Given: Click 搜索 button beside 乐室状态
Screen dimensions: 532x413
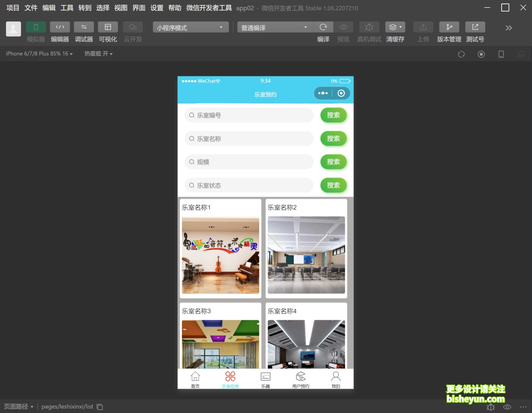Looking at the screenshot, I should click(x=334, y=185).
